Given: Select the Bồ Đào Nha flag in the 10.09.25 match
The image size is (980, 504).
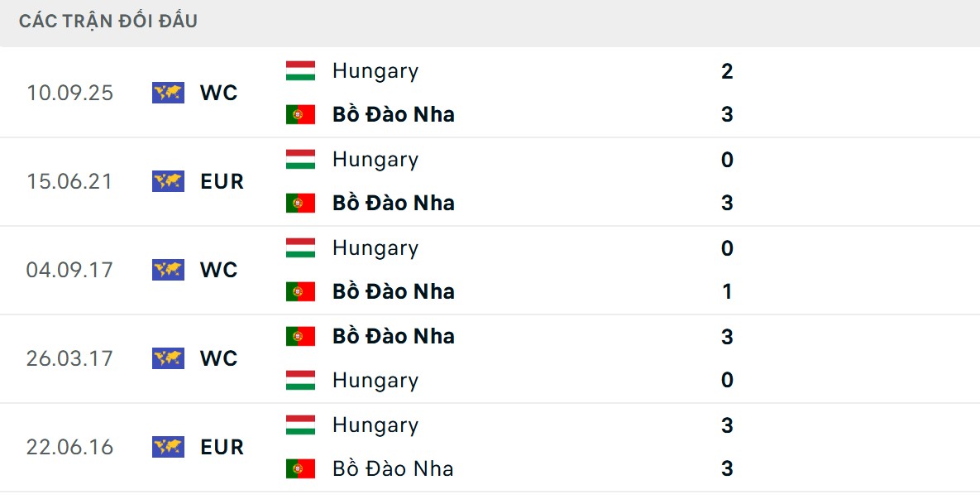Looking at the screenshot, I should pos(302,114).
